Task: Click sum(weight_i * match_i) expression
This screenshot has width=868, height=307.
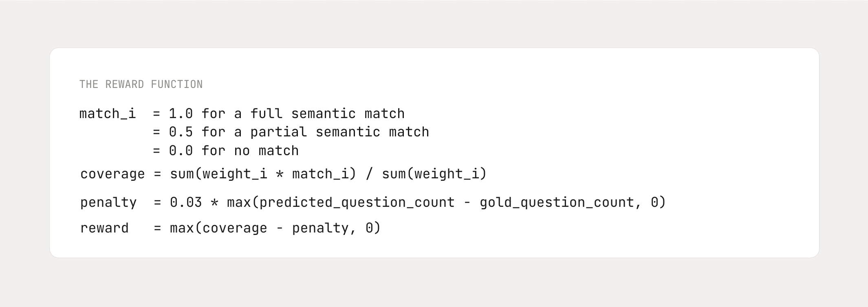Action: (x=263, y=174)
